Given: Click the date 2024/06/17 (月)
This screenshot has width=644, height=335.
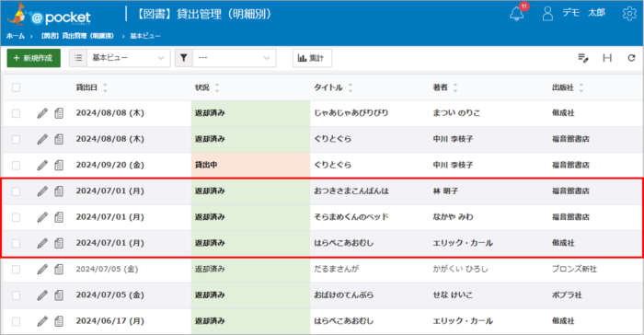Looking at the screenshot, I should (110, 321).
